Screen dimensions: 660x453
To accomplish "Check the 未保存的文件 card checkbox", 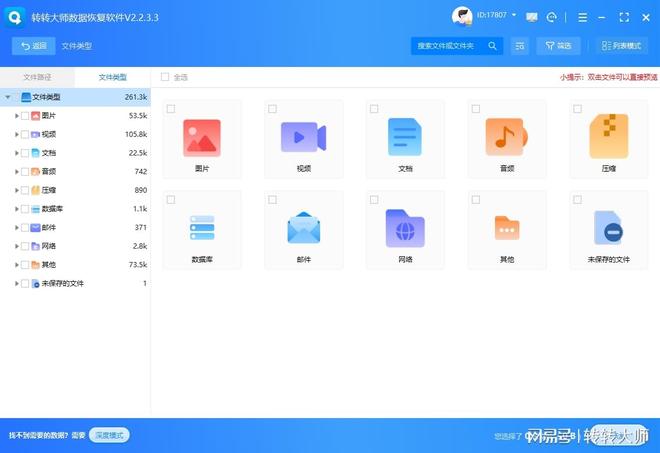I will (578, 200).
